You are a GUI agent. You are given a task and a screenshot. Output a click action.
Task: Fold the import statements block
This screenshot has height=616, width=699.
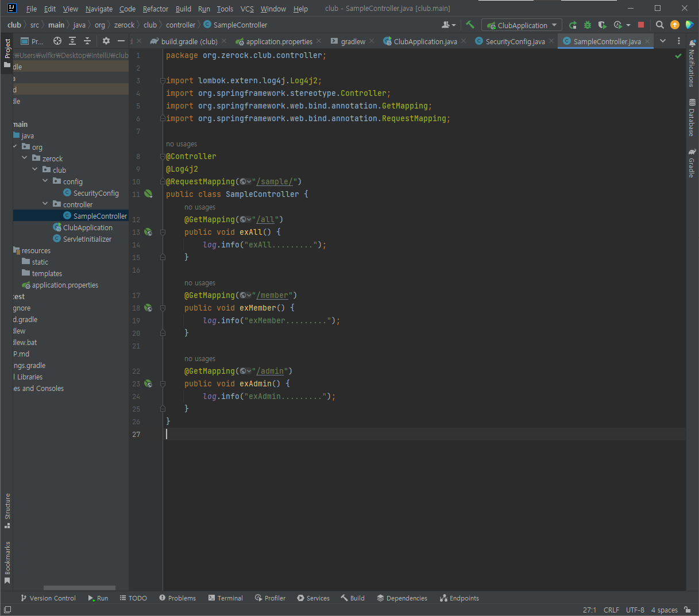point(163,80)
